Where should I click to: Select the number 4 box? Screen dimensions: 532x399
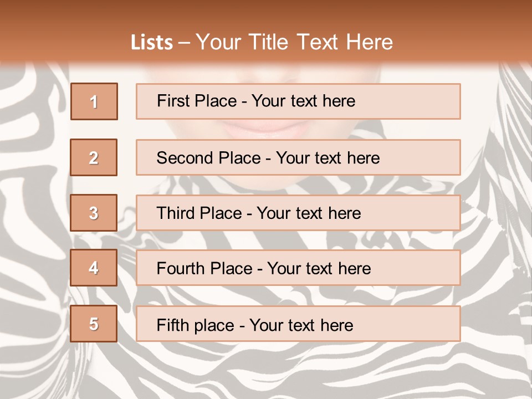pos(94,268)
